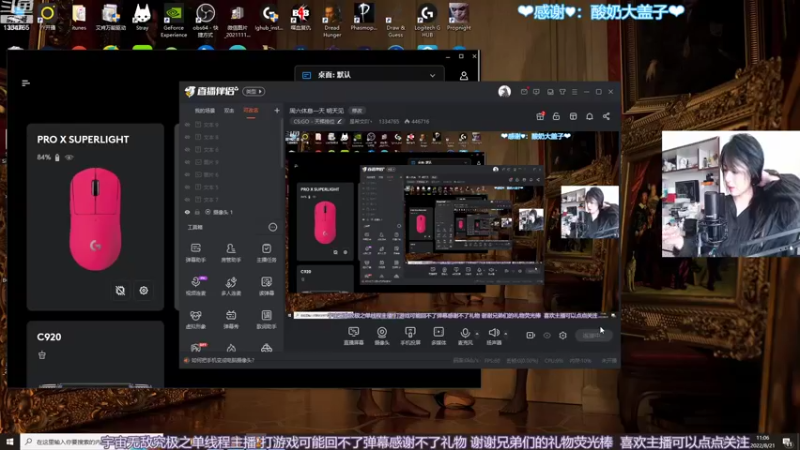
Task: Toggle the lock on 摄像头 1 source
Action: 197,212
